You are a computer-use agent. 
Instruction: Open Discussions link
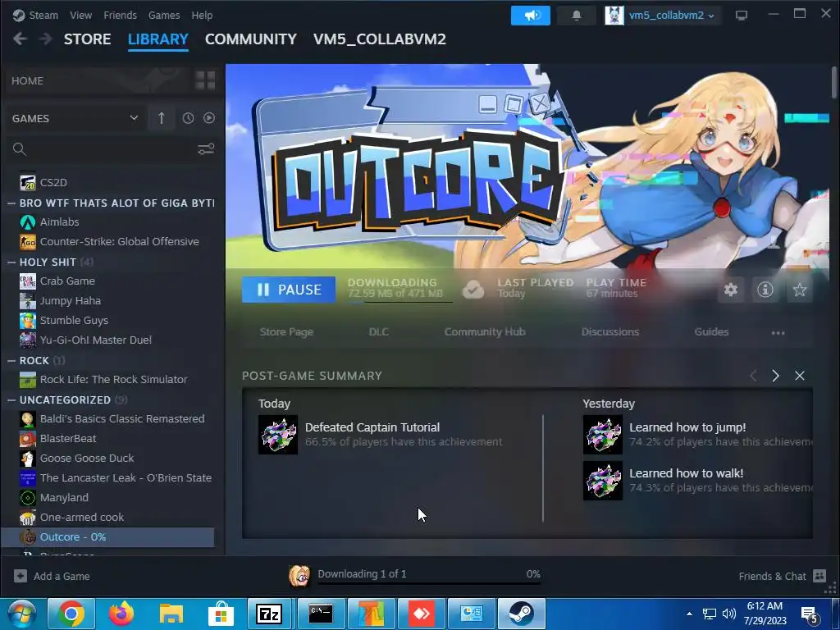(610, 331)
